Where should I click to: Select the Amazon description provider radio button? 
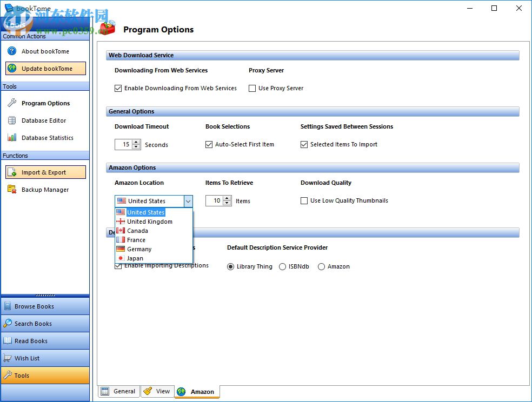[x=321, y=267]
